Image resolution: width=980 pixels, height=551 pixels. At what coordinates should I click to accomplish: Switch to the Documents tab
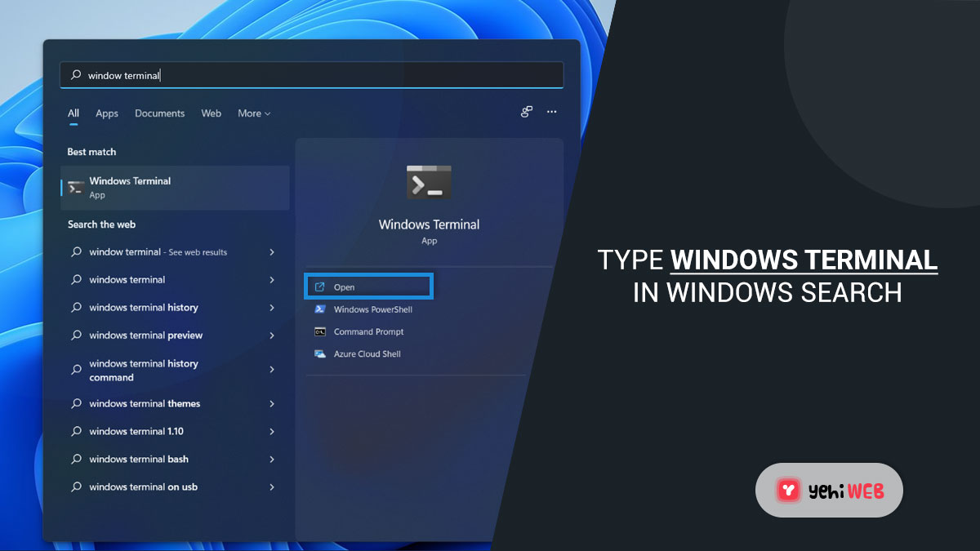point(160,113)
